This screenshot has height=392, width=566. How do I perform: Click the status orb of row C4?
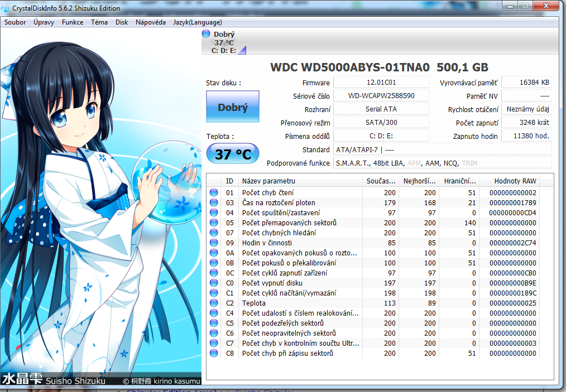pos(214,313)
